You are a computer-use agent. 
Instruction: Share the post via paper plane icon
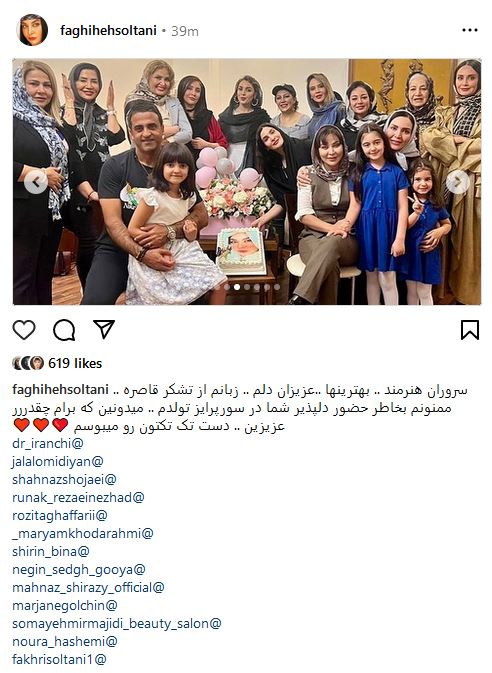(x=104, y=330)
